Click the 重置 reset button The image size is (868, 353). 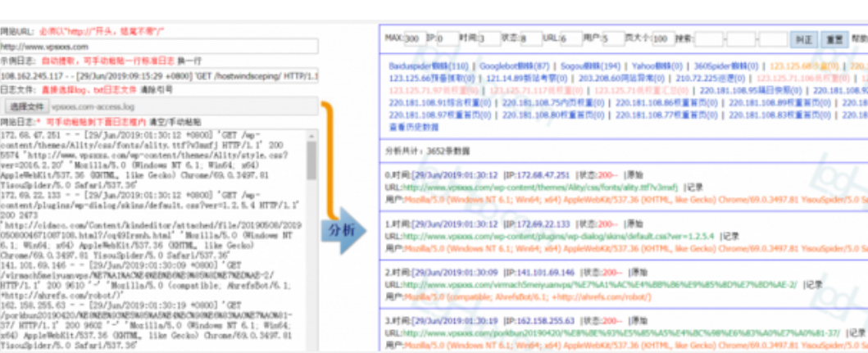pyautogui.click(x=834, y=38)
